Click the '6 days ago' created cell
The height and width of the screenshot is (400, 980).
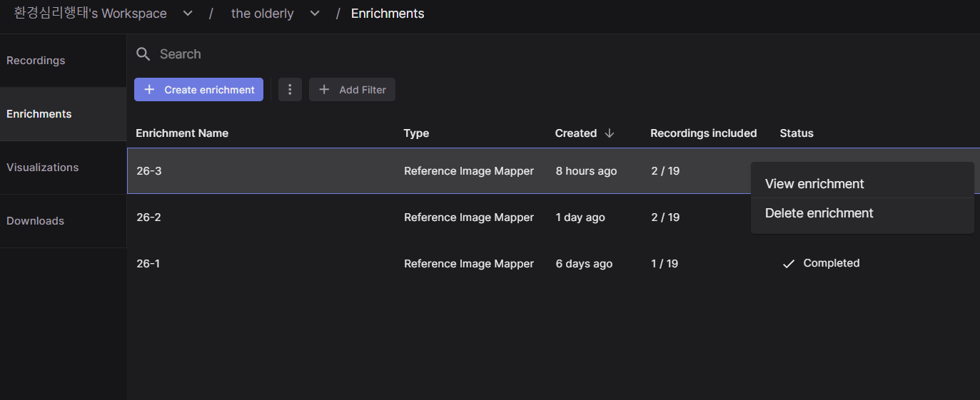pos(584,264)
